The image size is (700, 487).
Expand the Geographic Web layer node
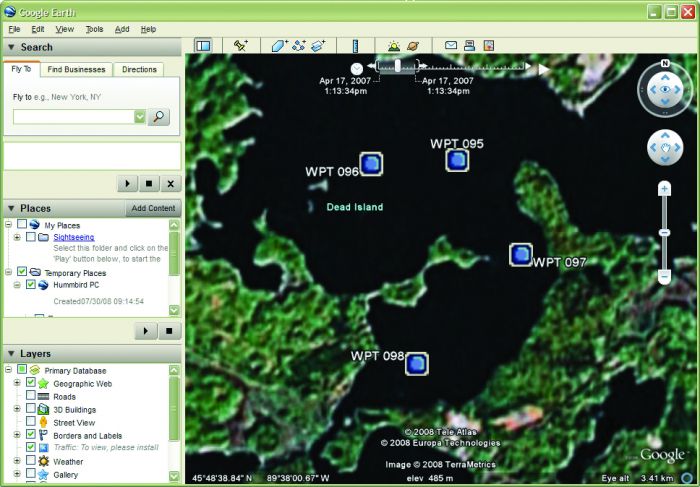pos(17,383)
